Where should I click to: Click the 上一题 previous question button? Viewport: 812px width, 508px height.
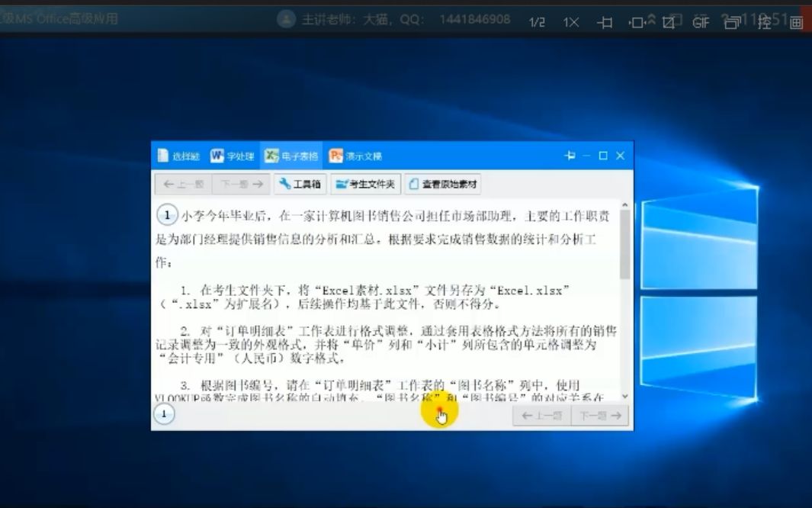point(541,414)
